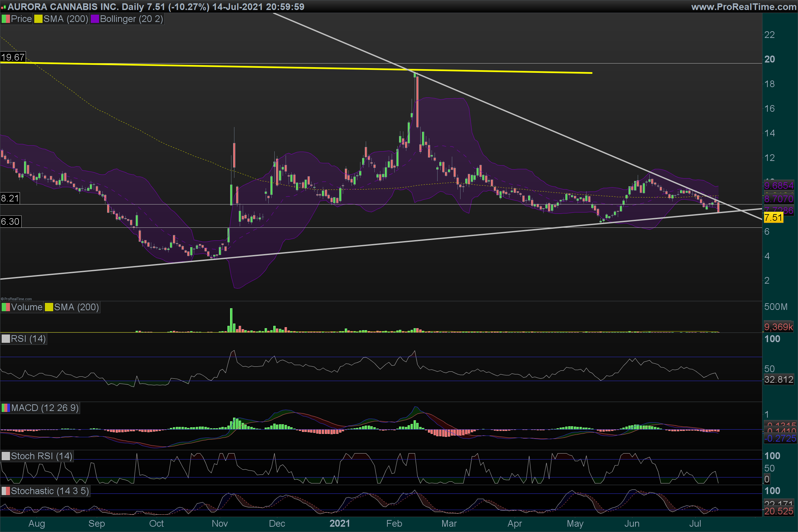The width and height of the screenshot is (798, 532).
Task: Click the Stochastic (14 3 5) legend icon
Action: [x=6, y=491]
